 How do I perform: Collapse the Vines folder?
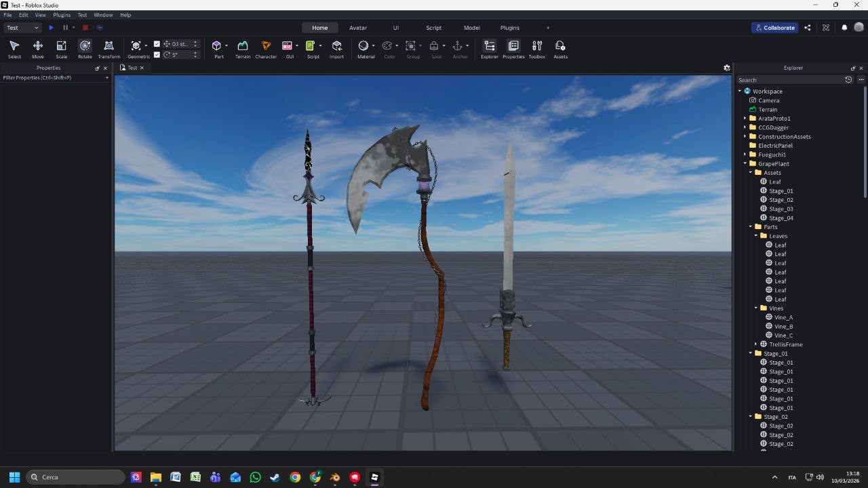click(x=755, y=308)
